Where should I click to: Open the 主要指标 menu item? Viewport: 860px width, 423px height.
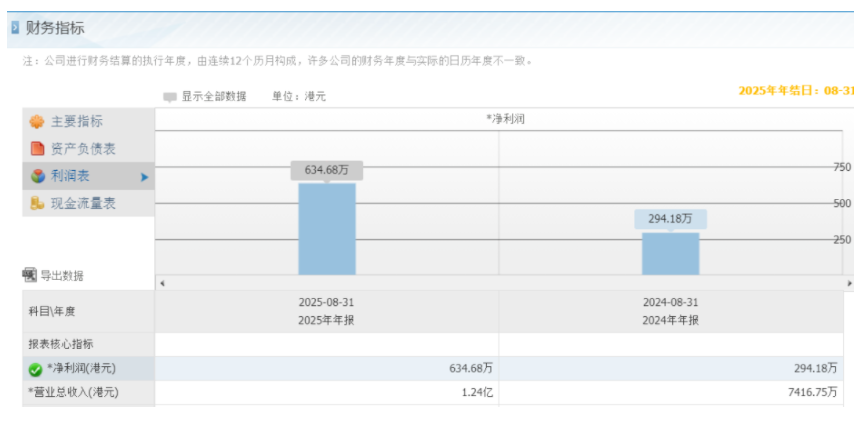88,122
